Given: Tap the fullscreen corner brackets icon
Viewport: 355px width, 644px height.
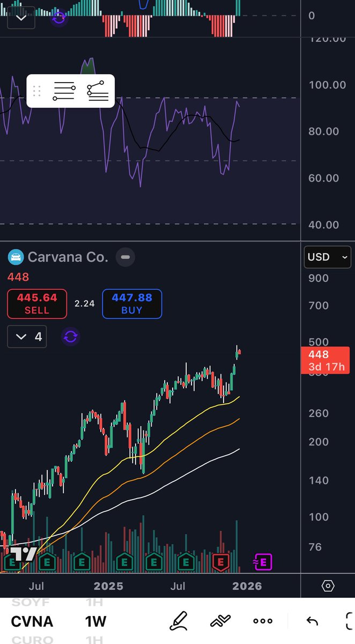Looking at the screenshot, I should coord(349,621).
